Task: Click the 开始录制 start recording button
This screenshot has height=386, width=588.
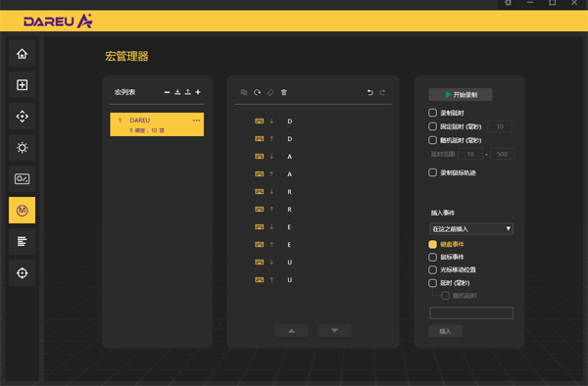Action: pos(461,94)
